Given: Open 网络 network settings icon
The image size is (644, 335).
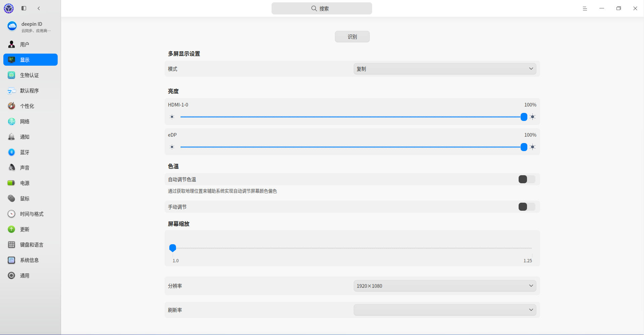Looking at the screenshot, I should 12,121.
